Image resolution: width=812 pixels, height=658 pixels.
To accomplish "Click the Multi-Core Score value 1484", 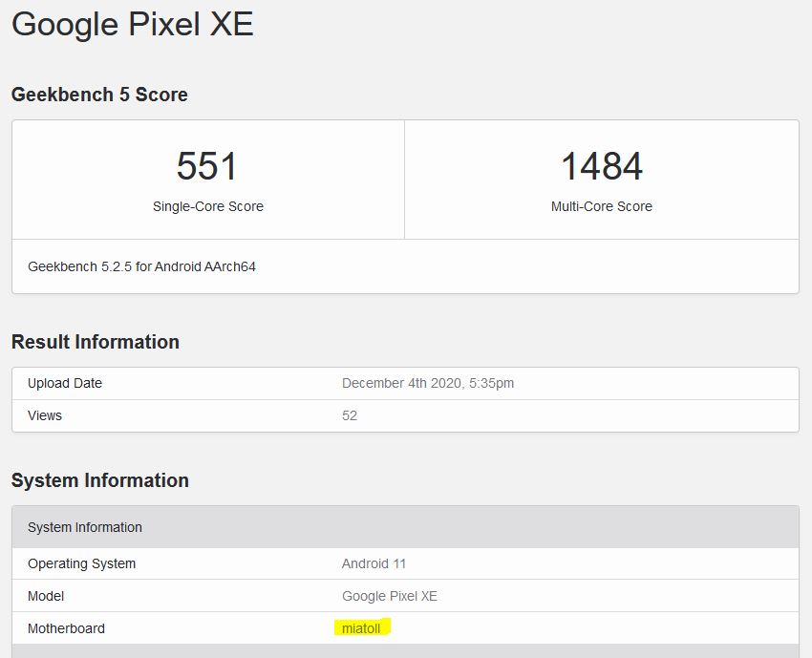I will (x=602, y=165).
